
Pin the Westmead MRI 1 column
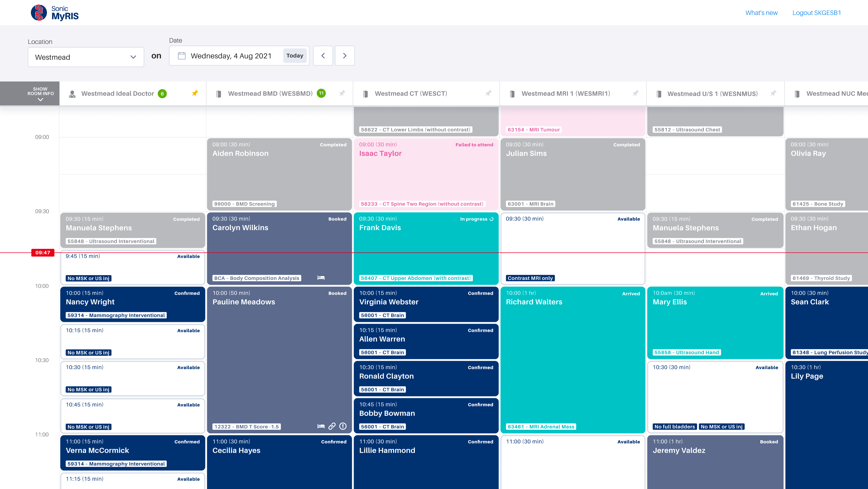(x=635, y=93)
